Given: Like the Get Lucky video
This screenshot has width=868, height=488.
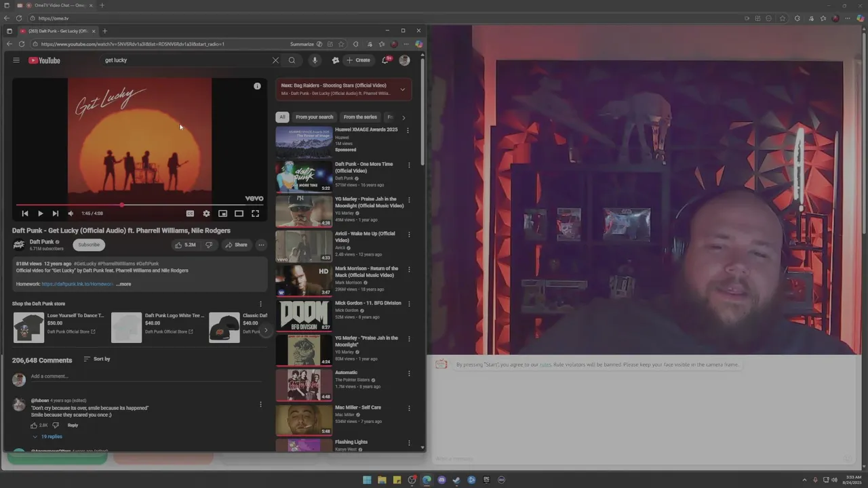Looking at the screenshot, I should [185, 245].
